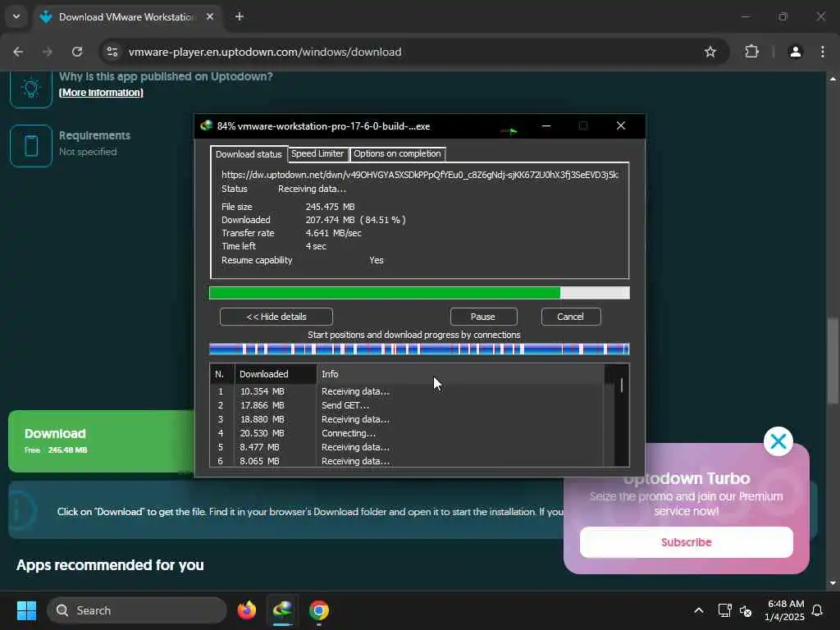The width and height of the screenshot is (840, 630).
Task: Bookmark this page with the star icon
Action: pos(710,52)
